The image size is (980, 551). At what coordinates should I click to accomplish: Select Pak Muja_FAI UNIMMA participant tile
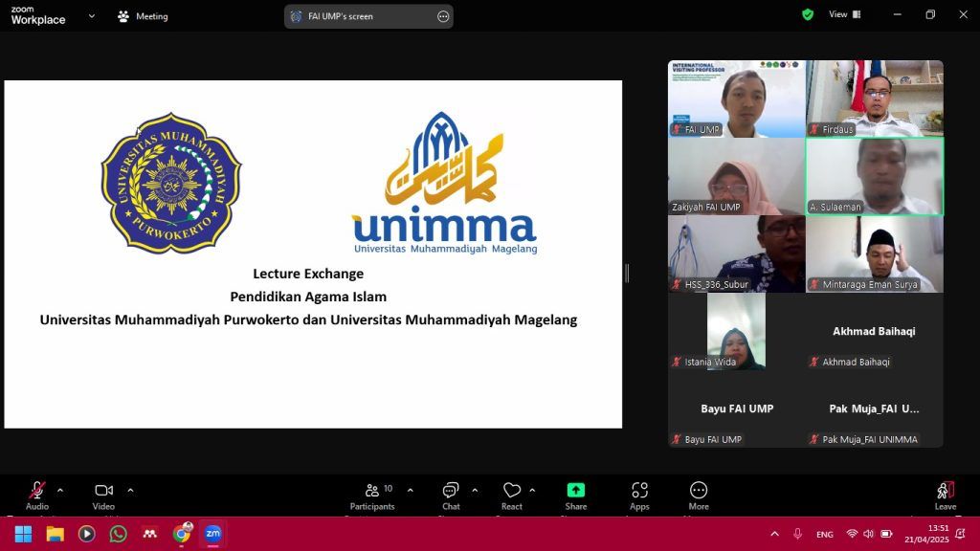[x=875, y=408]
